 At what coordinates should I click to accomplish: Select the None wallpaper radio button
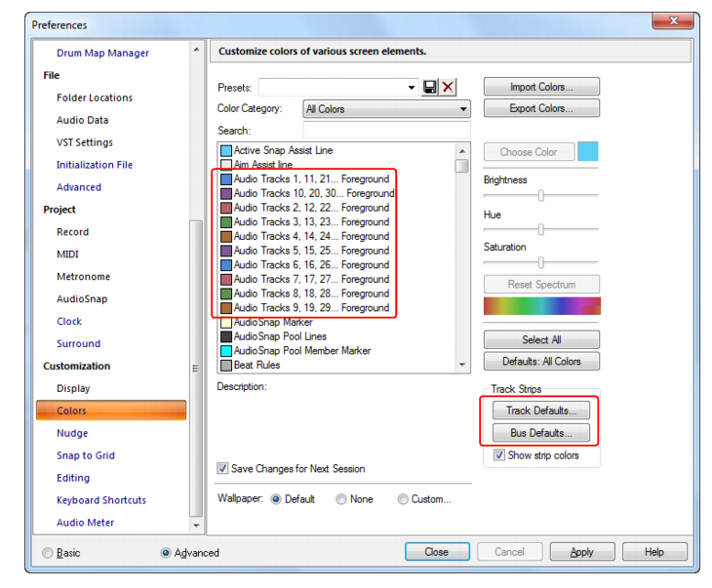(x=341, y=499)
